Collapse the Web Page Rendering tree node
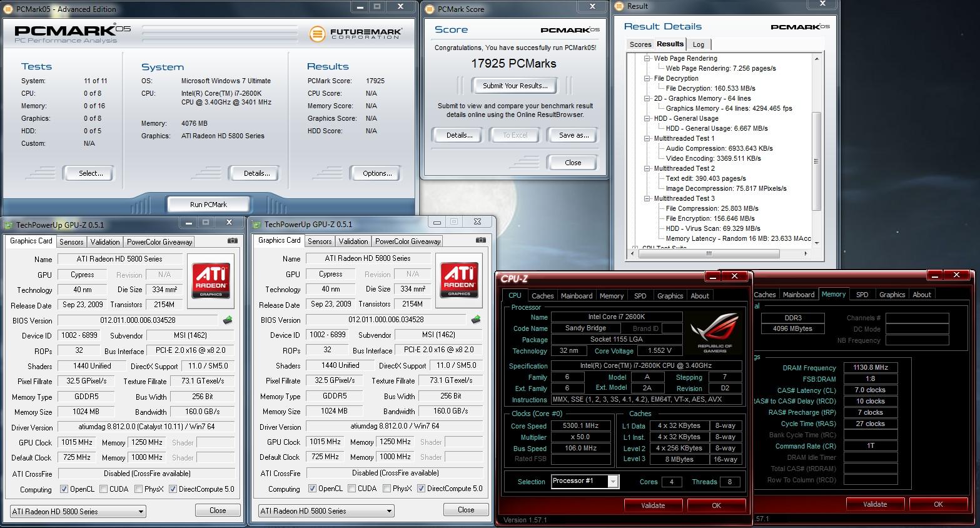The width and height of the screenshot is (980, 528). pyautogui.click(x=647, y=58)
